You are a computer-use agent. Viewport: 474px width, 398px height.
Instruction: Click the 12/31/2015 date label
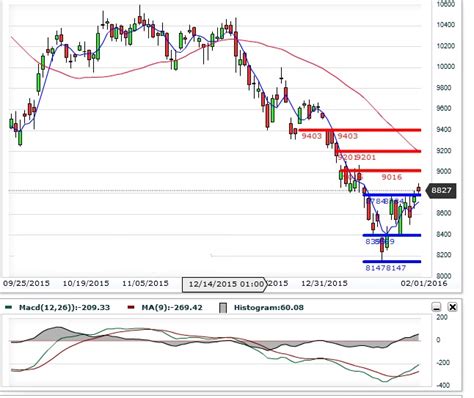[x=324, y=283]
